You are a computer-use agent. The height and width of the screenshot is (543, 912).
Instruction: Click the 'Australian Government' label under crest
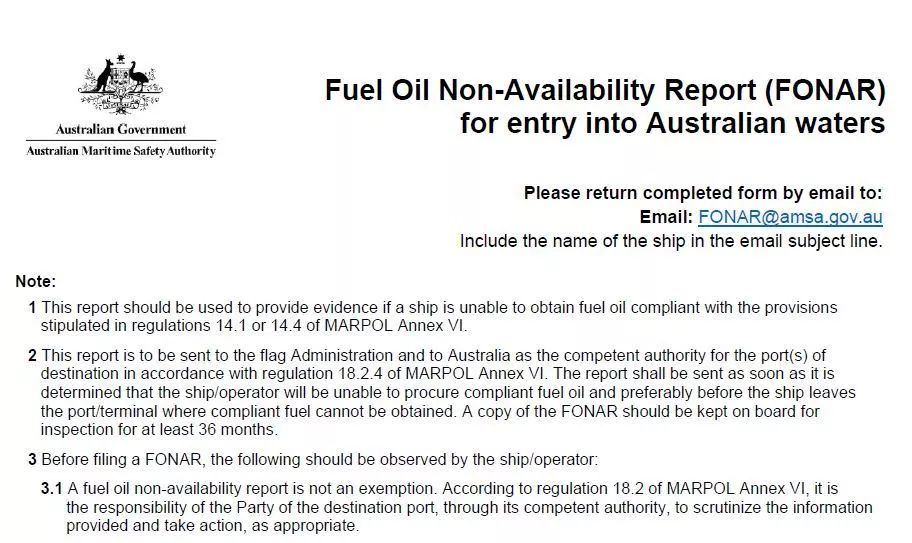(121, 130)
